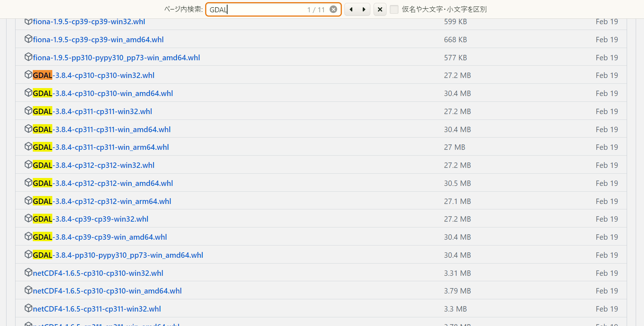This screenshot has width=644, height=326.
Task: Click the highlighted GDAL match in the first result
Action: 43,75
